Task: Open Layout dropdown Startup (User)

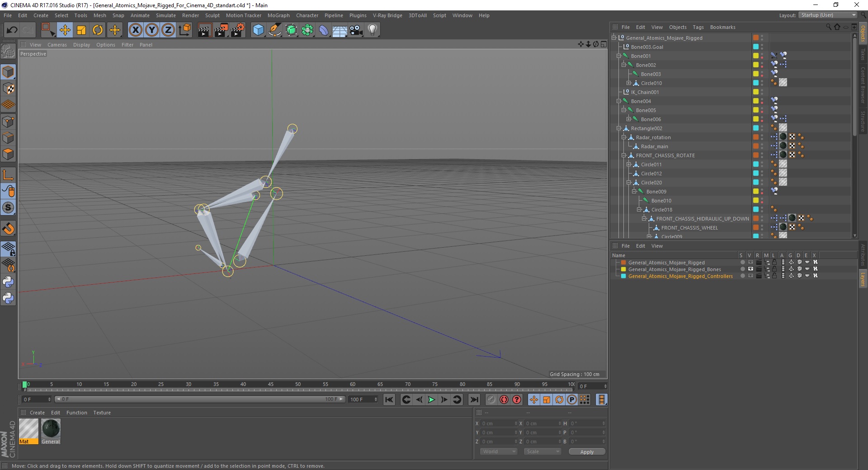Action: [x=828, y=15]
